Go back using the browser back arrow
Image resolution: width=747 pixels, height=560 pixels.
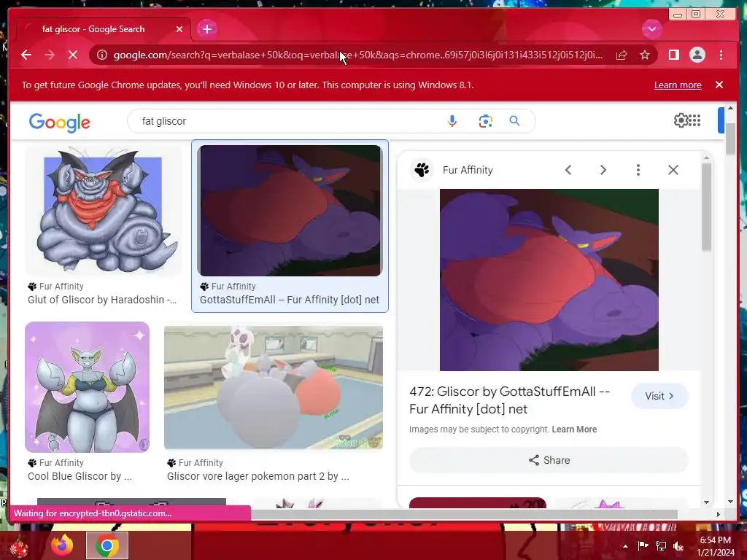tap(26, 55)
